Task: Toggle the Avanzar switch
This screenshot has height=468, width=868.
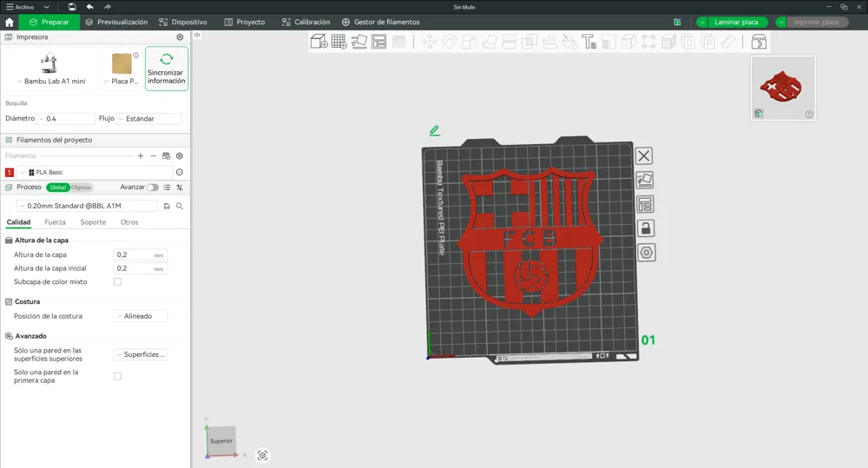Action: [x=152, y=188]
